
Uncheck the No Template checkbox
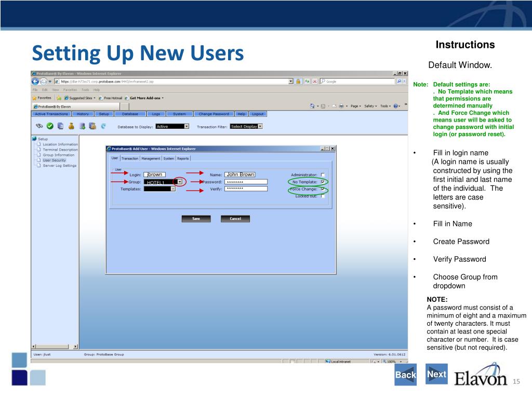coord(323,182)
